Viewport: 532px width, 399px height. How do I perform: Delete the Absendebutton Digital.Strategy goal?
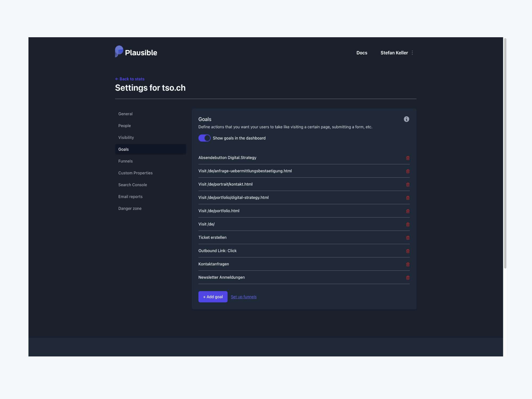pyautogui.click(x=408, y=158)
